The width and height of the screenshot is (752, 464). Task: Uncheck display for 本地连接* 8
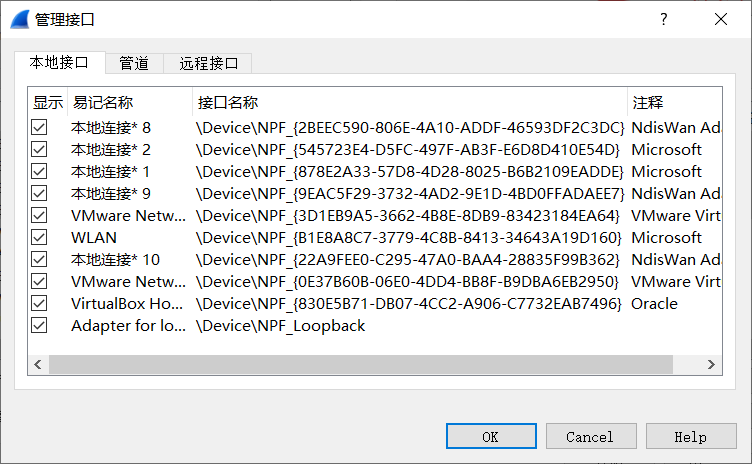coord(39,128)
